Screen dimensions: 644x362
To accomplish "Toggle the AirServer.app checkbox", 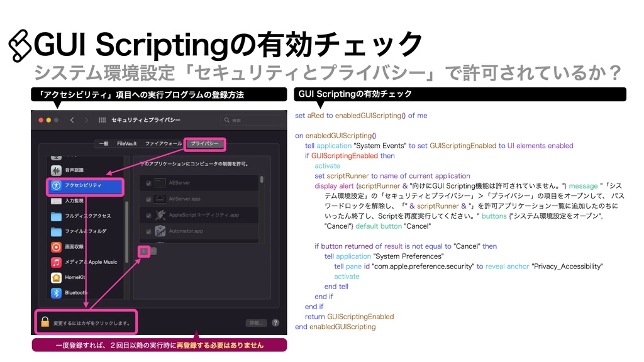I will [x=147, y=199].
